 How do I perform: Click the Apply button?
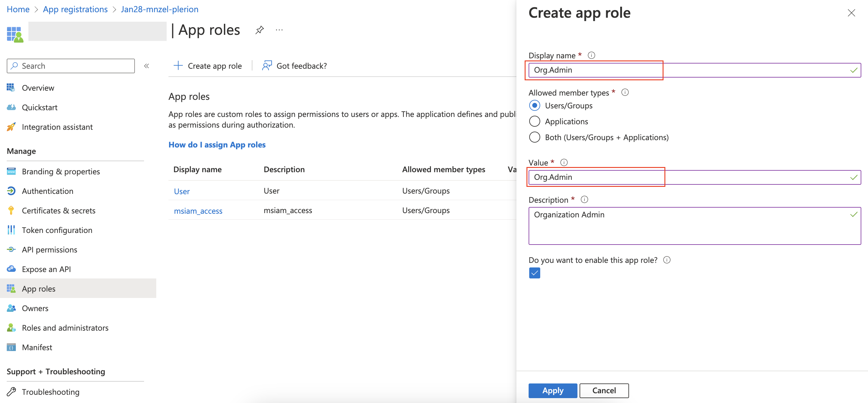553,390
